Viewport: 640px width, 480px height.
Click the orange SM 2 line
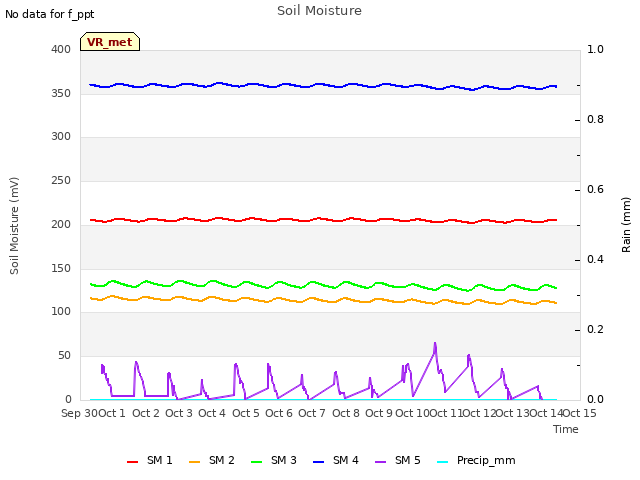pos(322,300)
